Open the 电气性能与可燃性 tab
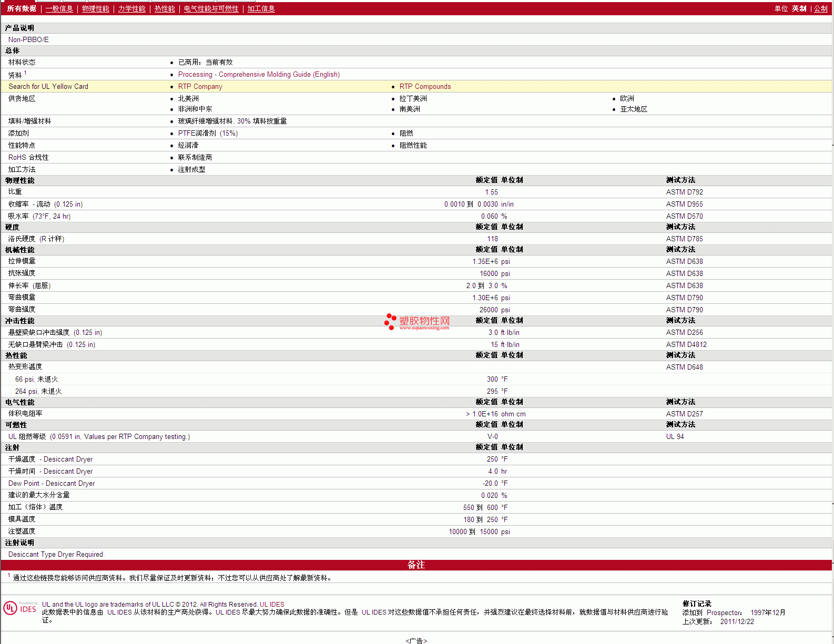The width and height of the screenshot is (834, 644). (x=211, y=9)
